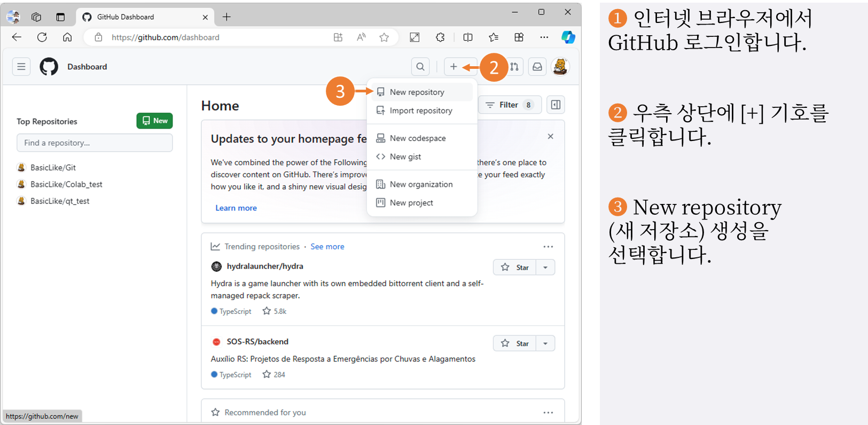Open GitHub global navigation hamburger menu
This screenshot has width=868, height=425.
(x=21, y=67)
